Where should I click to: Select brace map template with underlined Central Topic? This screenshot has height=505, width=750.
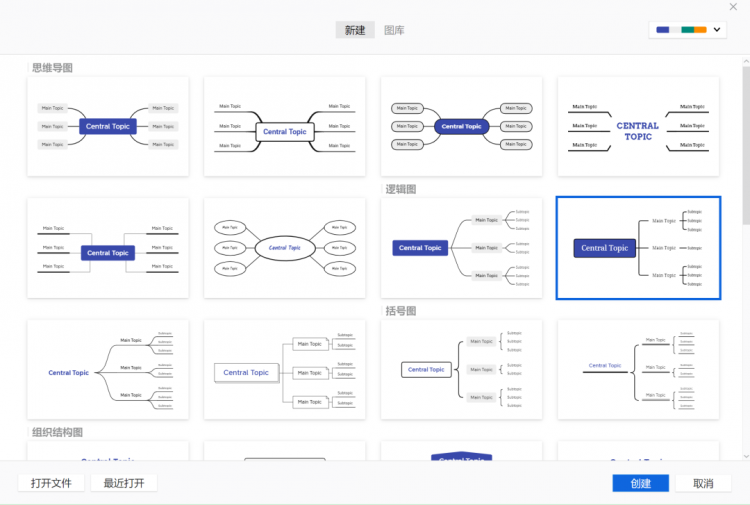[638, 370]
